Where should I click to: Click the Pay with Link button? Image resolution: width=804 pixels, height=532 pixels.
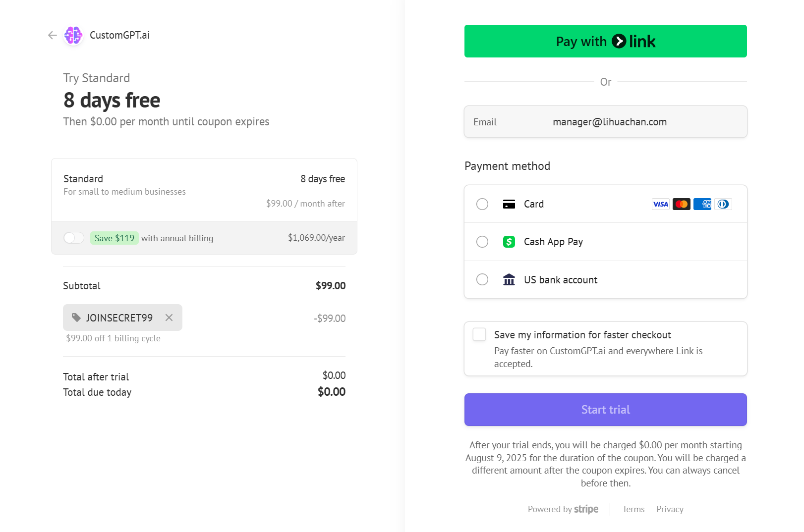pos(606,41)
